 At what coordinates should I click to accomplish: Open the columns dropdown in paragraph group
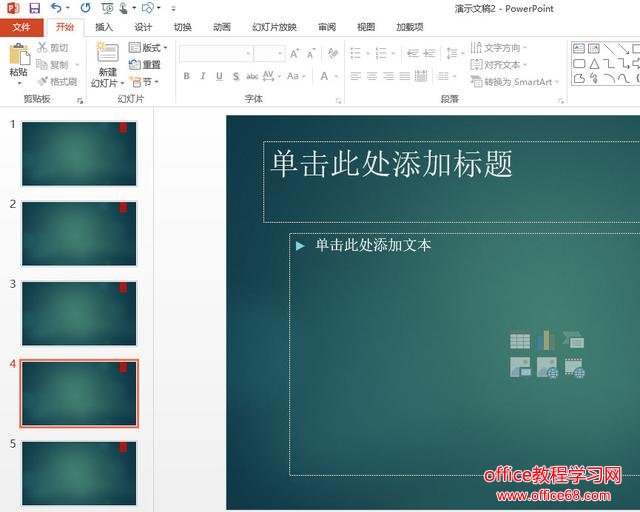pyautogui.click(x=447, y=76)
